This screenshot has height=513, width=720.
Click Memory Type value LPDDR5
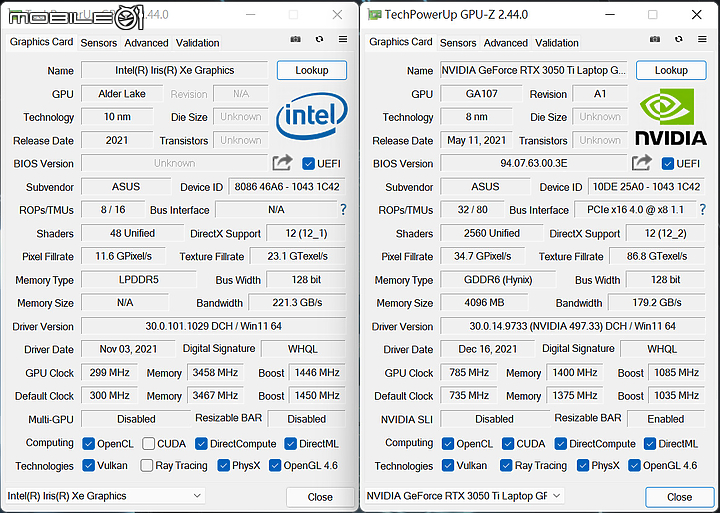(x=139, y=280)
